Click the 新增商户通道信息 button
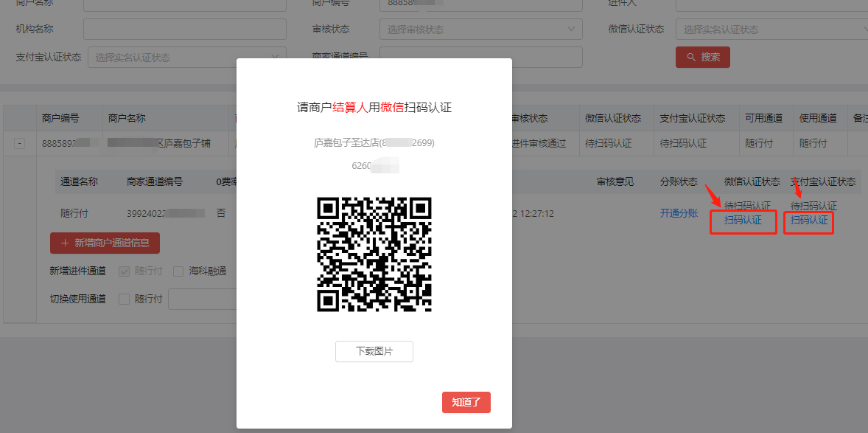This screenshot has width=868, height=433. pyautogui.click(x=105, y=243)
